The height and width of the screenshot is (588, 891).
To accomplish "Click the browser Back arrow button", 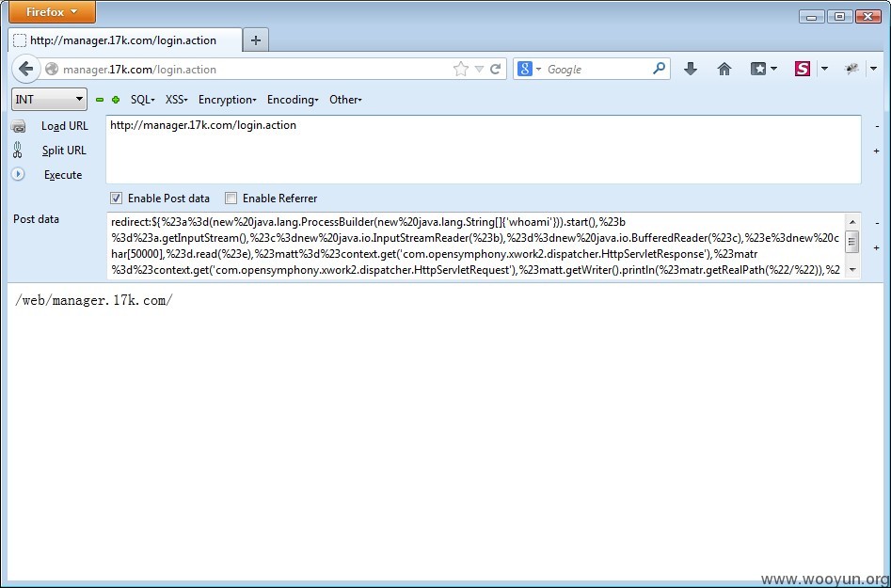I will click(26, 70).
